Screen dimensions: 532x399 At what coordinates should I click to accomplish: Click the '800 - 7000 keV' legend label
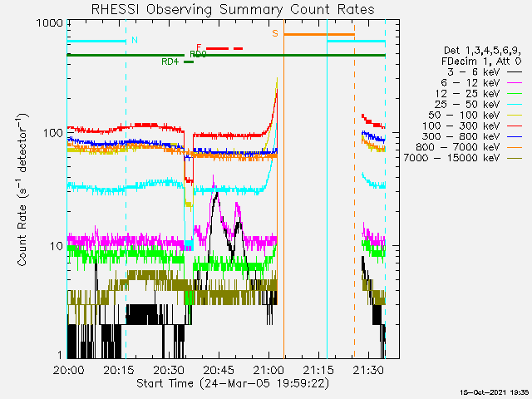point(458,147)
